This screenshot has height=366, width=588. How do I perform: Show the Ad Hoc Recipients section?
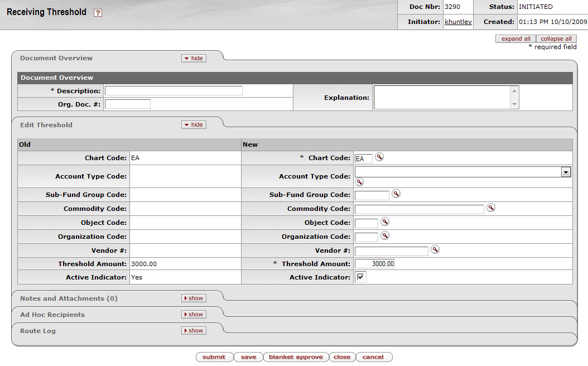tap(194, 315)
